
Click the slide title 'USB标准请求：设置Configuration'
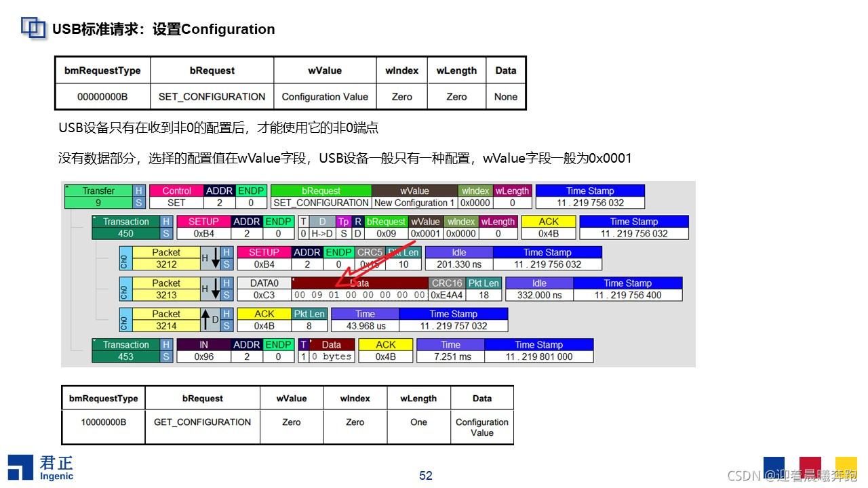163,29
